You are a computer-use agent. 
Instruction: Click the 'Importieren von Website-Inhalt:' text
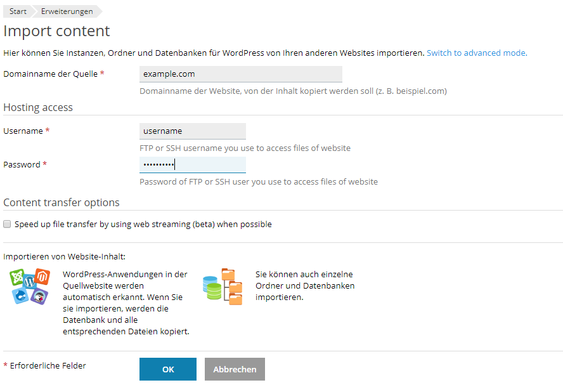coord(64,256)
